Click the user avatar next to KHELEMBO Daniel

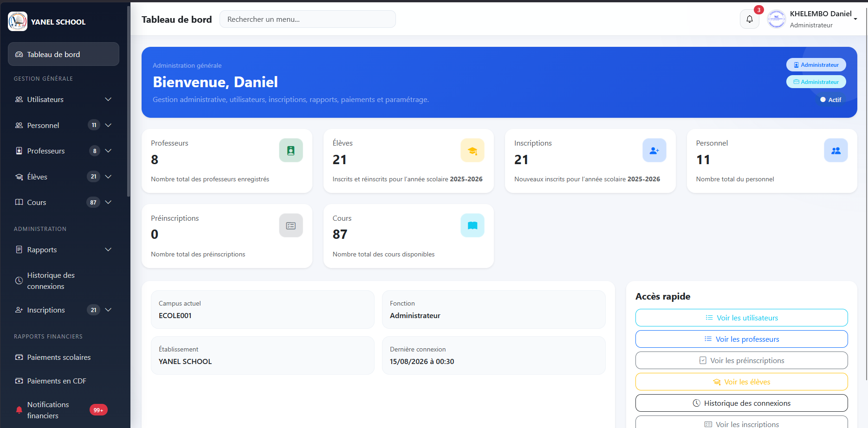point(777,19)
